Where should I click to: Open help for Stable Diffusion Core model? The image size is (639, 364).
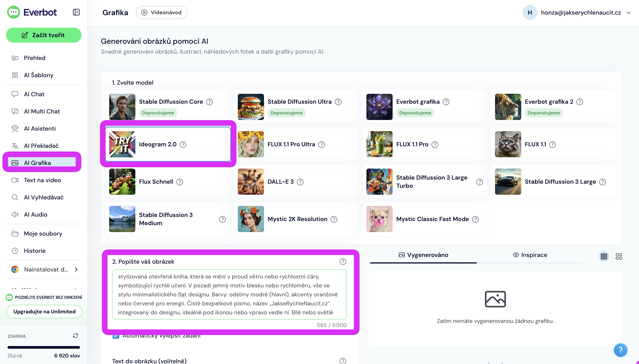(x=209, y=102)
